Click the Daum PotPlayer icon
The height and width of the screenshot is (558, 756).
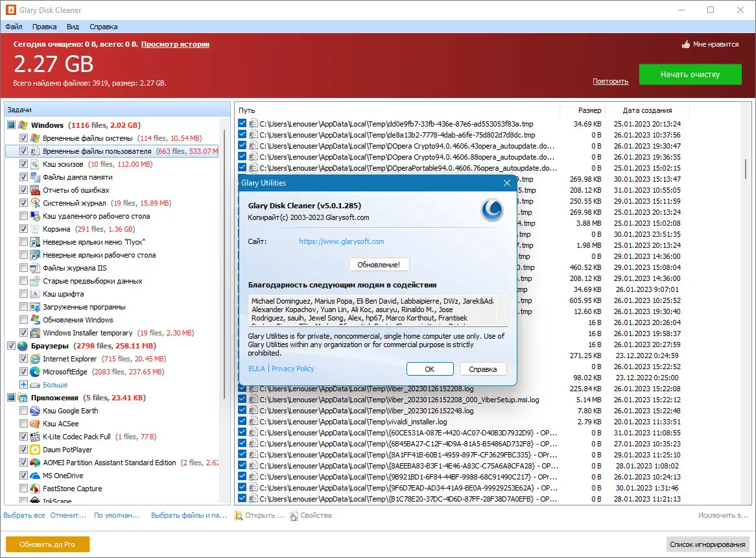(x=35, y=450)
